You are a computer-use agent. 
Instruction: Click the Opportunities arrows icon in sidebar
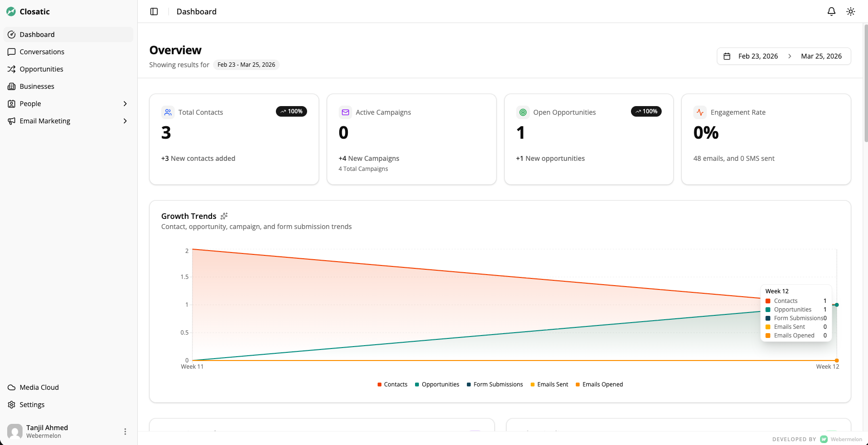[12, 69]
